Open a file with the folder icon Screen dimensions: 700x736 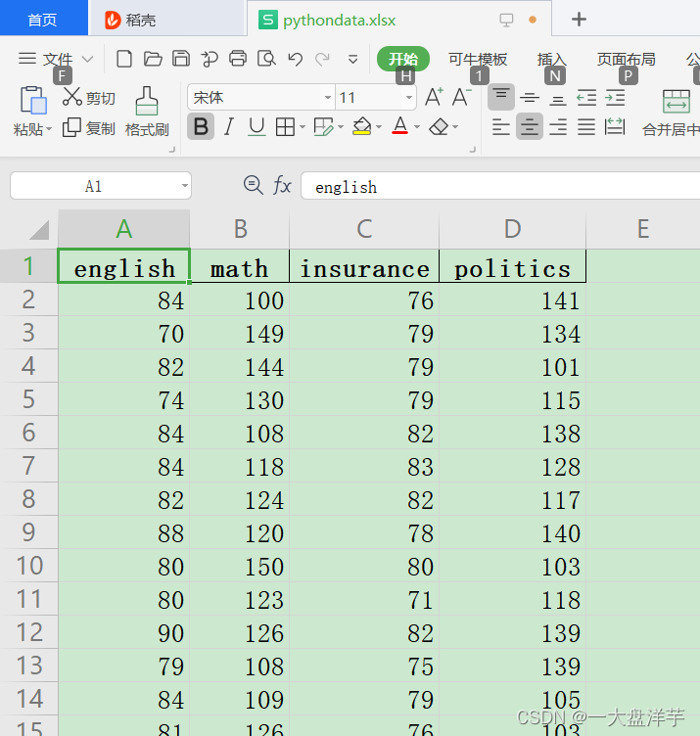pyautogui.click(x=153, y=59)
